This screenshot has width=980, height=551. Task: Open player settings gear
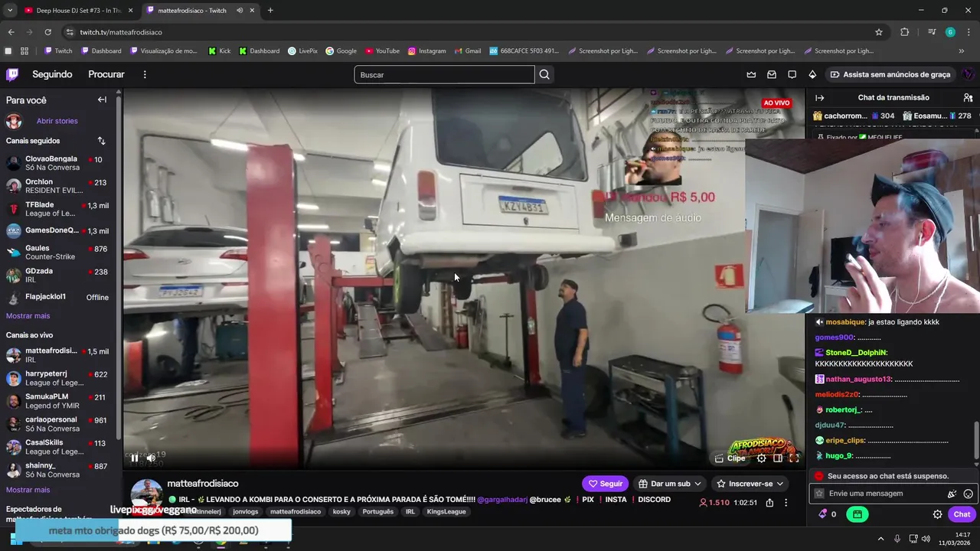[x=761, y=458]
